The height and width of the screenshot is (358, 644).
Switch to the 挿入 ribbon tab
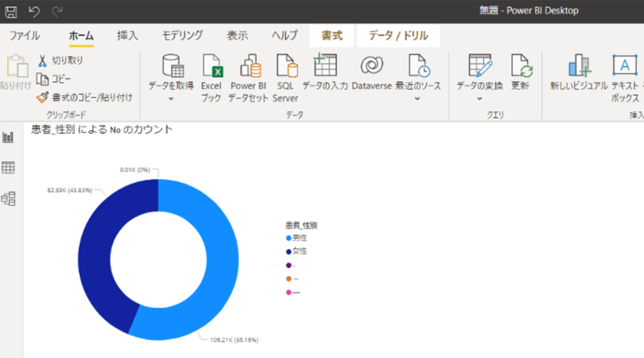[127, 36]
